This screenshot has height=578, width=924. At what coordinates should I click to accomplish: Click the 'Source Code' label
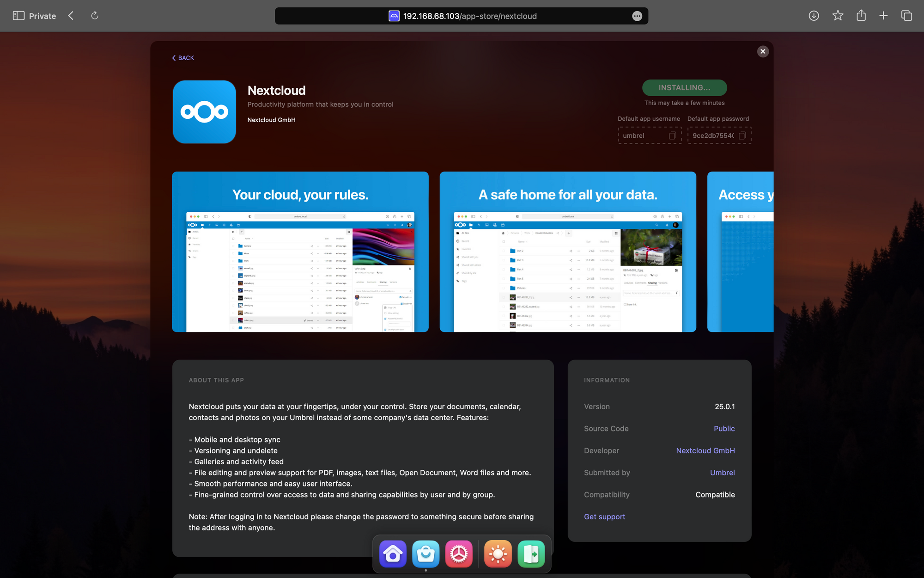click(x=606, y=429)
